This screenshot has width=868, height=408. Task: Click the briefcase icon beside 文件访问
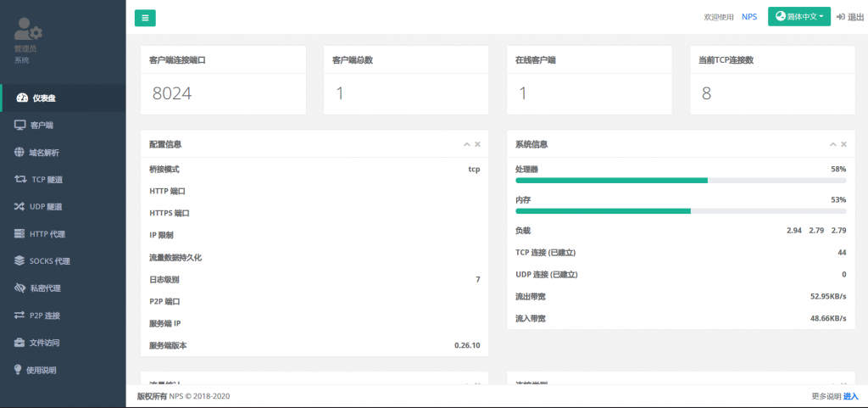20,342
